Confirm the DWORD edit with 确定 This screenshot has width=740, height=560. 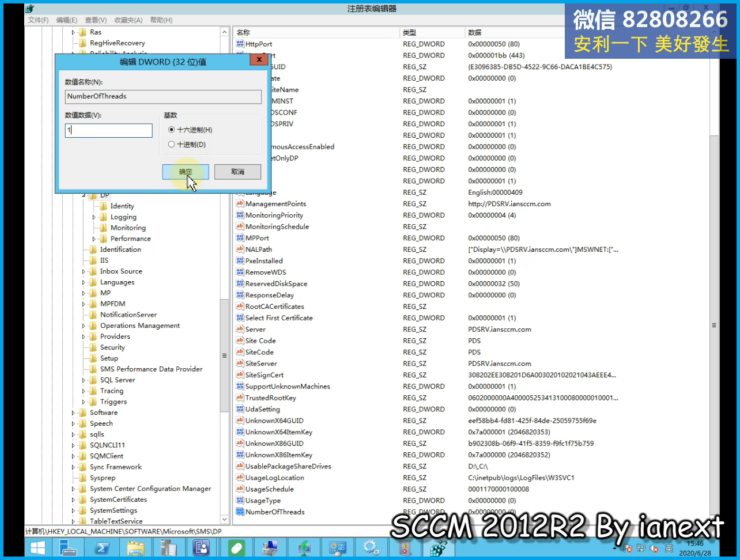186,172
